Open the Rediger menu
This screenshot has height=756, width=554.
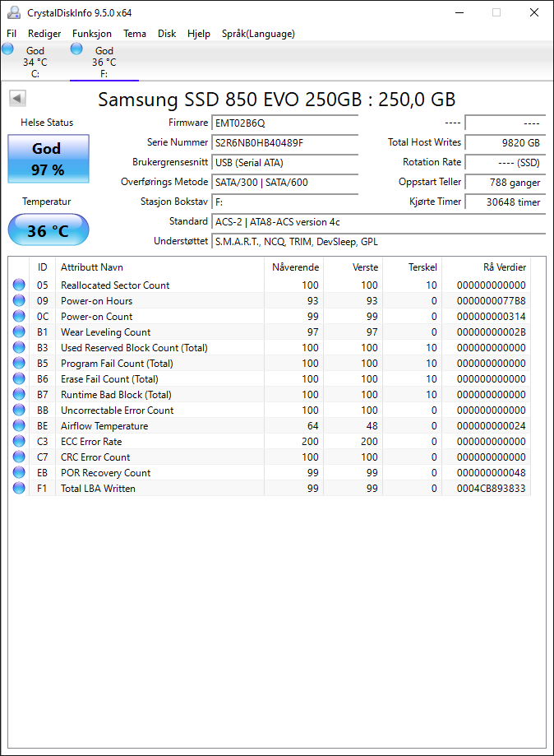click(x=44, y=34)
